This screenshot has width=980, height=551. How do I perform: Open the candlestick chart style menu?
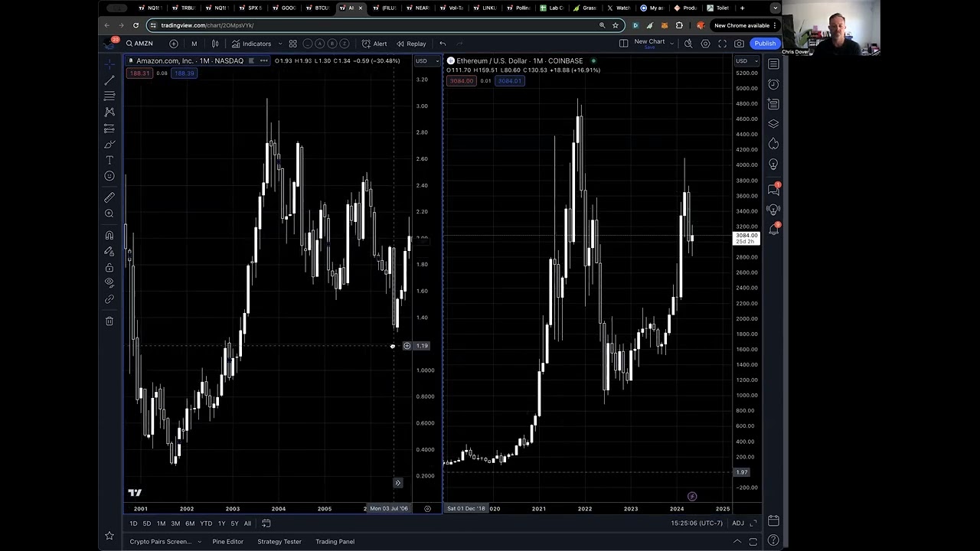tap(215, 44)
